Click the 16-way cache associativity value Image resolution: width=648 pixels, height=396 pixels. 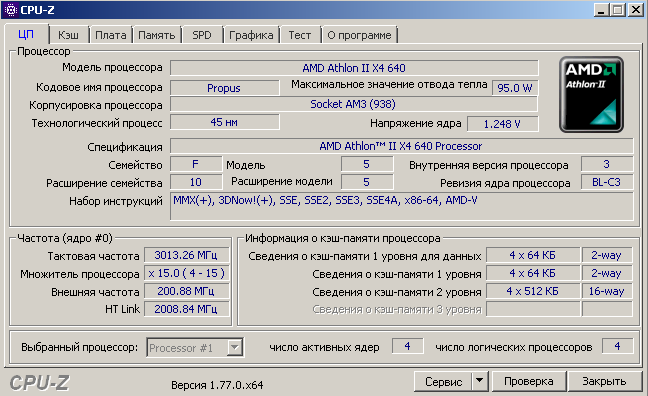(x=607, y=291)
